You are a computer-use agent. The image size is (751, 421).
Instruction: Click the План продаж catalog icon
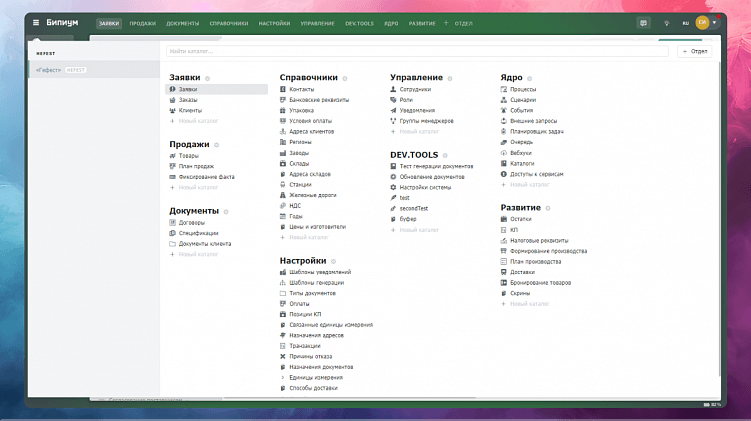click(172, 166)
